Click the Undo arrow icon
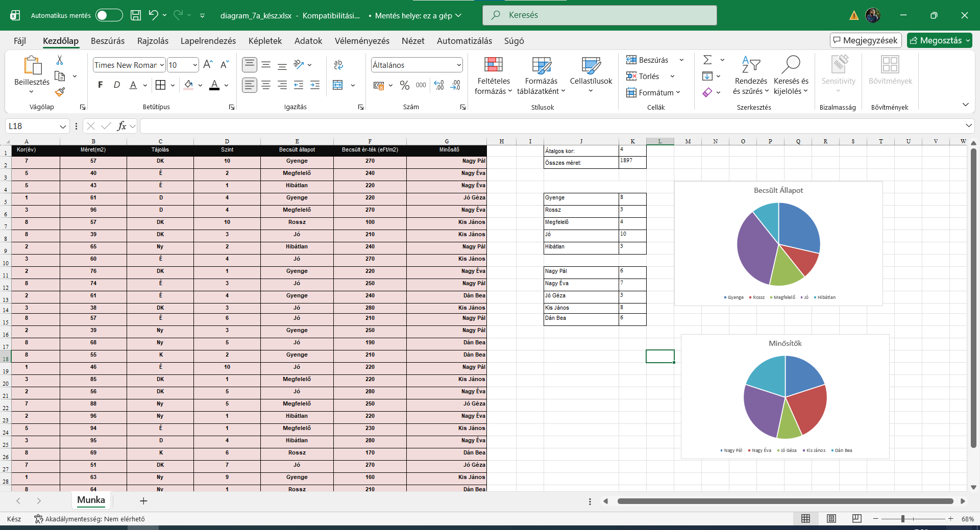The image size is (980, 530). (x=153, y=15)
